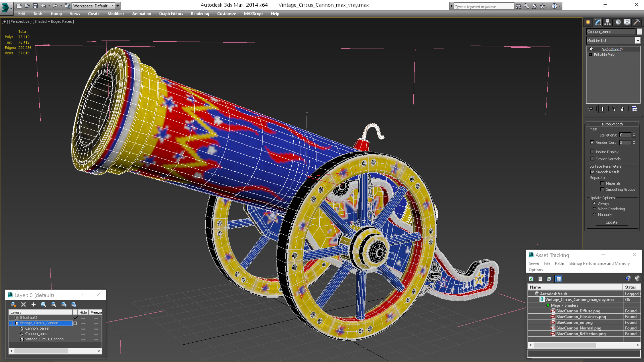Open the Modifier List dropdown
644x362 pixels.
(x=638, y=40)
